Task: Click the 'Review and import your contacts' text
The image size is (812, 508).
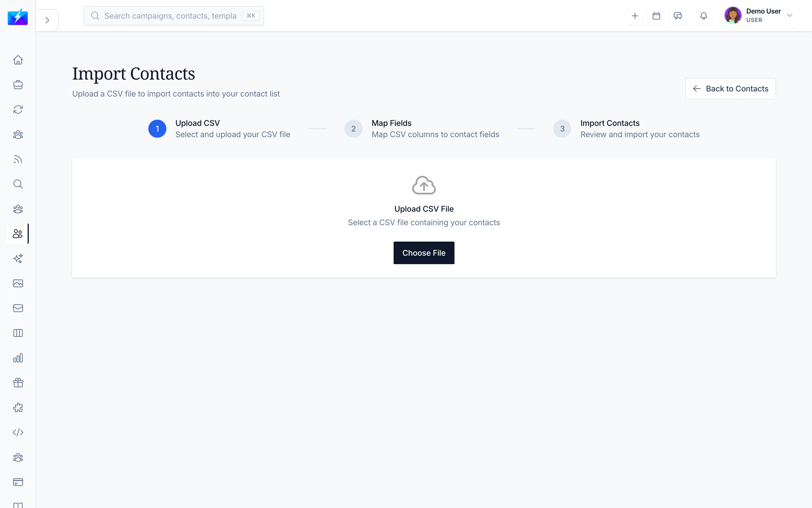Action: click(x=640, y=134)
